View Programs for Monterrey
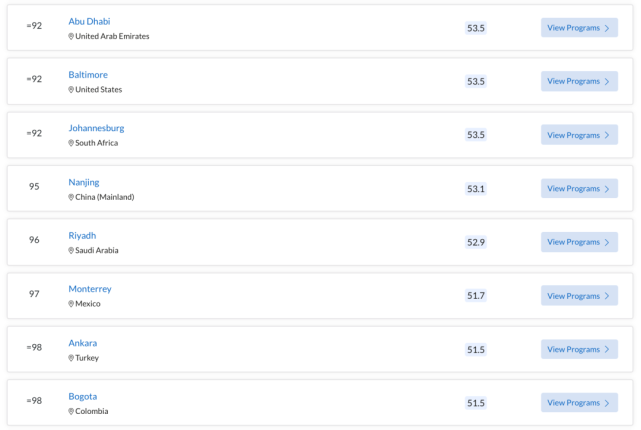641x430 pixels. [579, 296]
